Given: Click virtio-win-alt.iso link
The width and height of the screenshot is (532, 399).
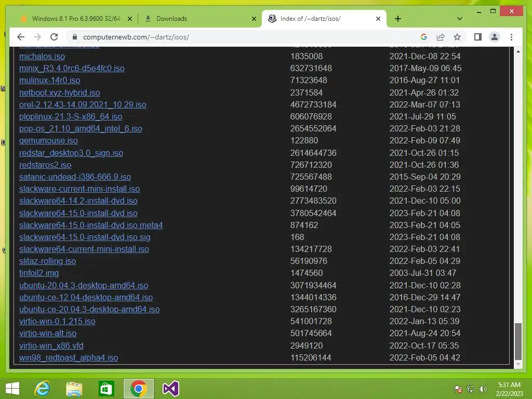Looking at the screenshot, I should point(47,333).
